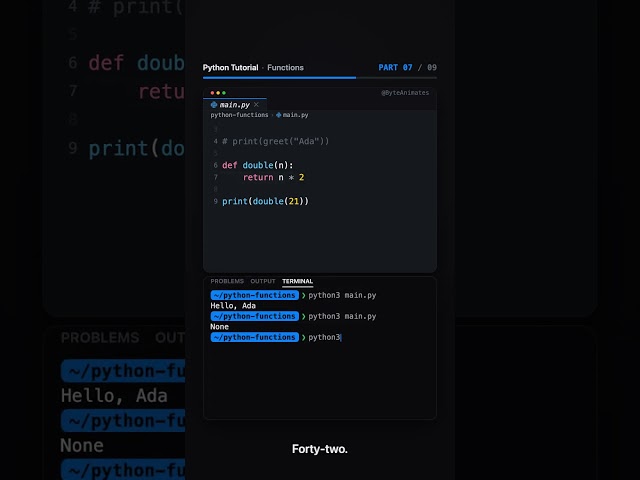Click line number 9 in the gutter
The height and width of the screenshot is (480, 640).
click(216, 201)
